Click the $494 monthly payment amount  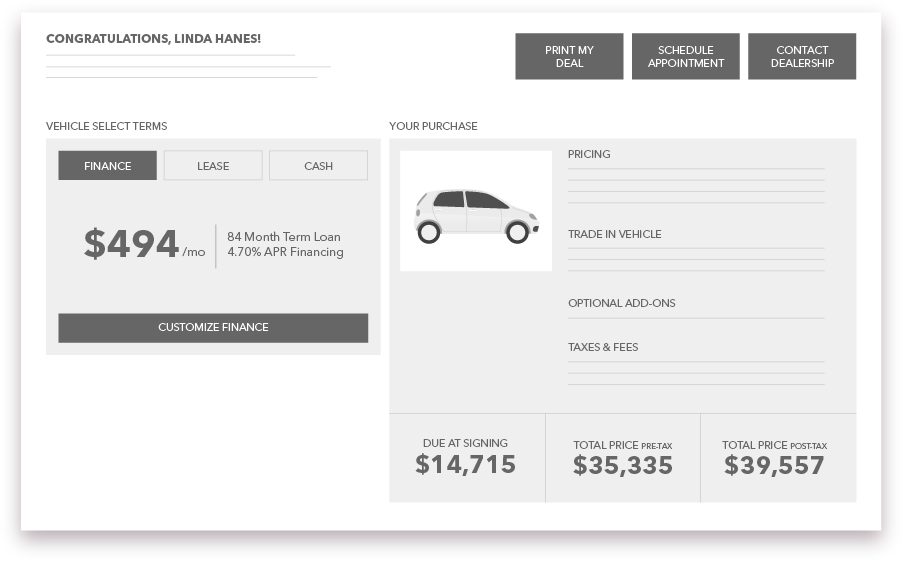[x=131, y=245]
